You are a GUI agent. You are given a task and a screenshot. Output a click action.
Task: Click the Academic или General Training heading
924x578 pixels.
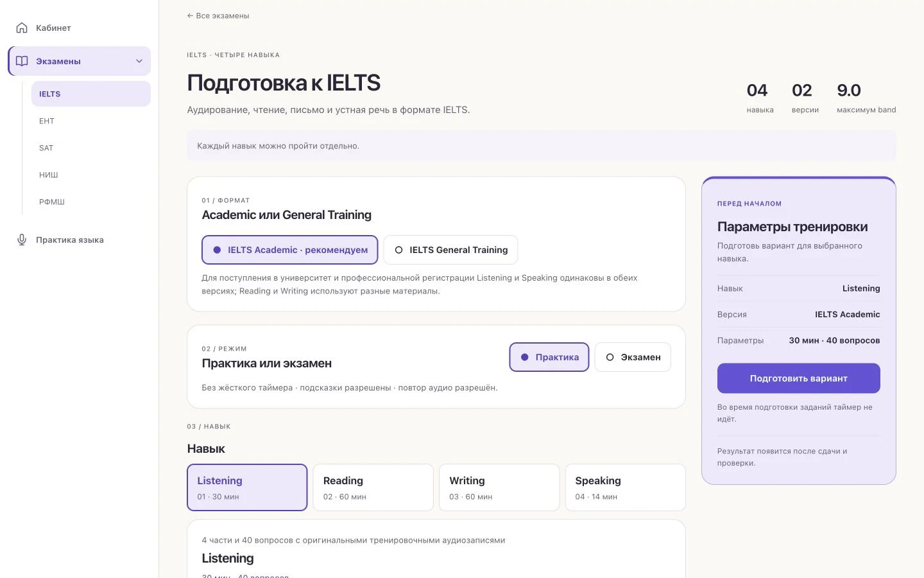(x=287, y=215)
